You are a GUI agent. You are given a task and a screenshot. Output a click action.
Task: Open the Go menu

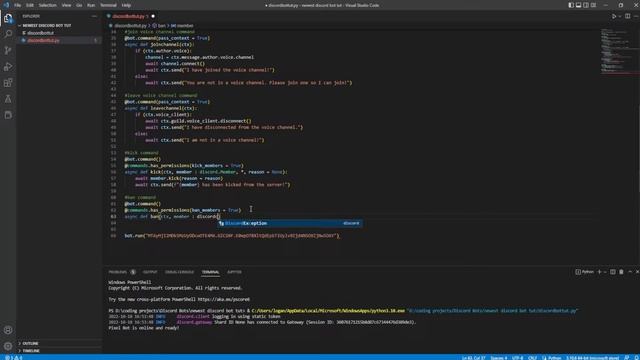coord(79,5)
